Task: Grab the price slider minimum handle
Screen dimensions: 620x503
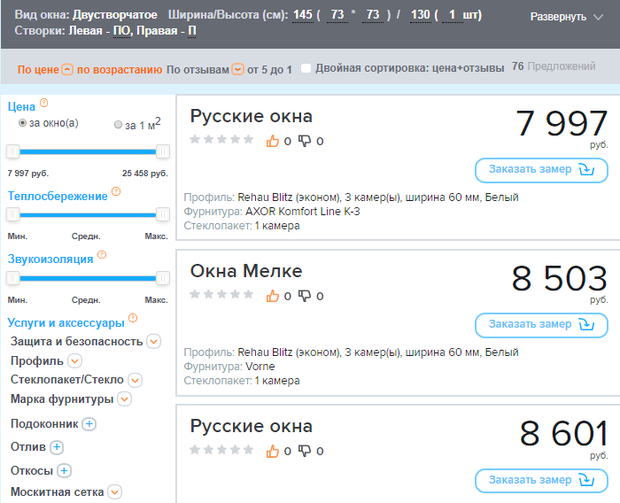Action: [x=13, y=151]
